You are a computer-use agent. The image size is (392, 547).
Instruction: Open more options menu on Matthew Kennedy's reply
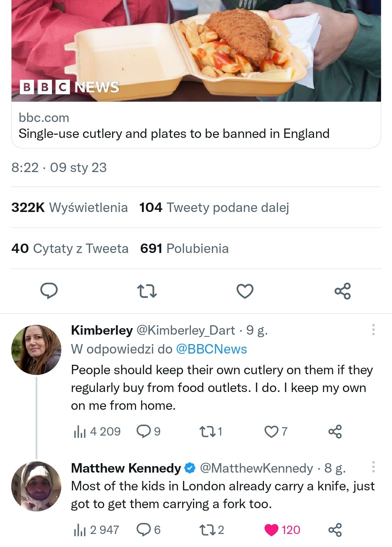(373, 467)
